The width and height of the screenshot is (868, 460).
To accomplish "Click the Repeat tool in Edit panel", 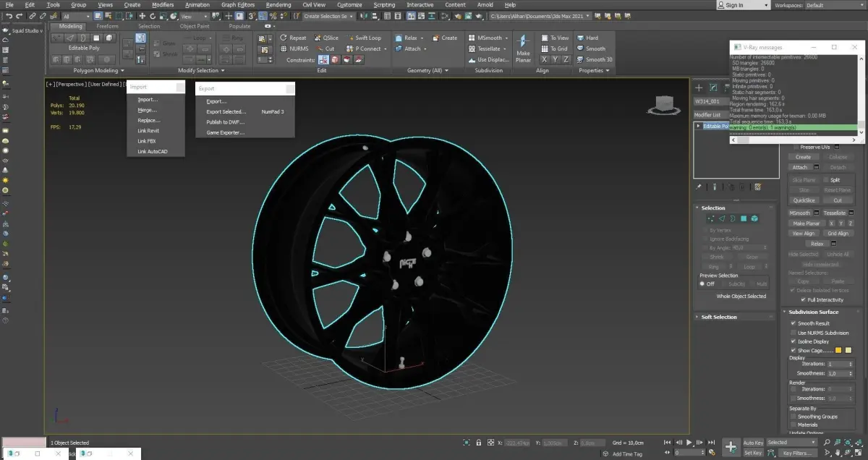I will (293, 38).
